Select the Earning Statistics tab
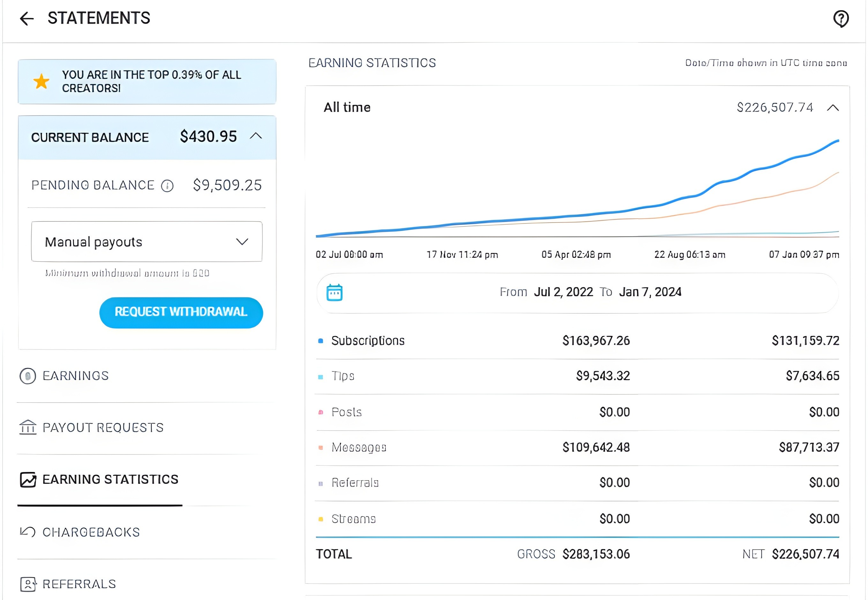The height and width of the screenshot is (600, 868). click(x=110, y=479)
